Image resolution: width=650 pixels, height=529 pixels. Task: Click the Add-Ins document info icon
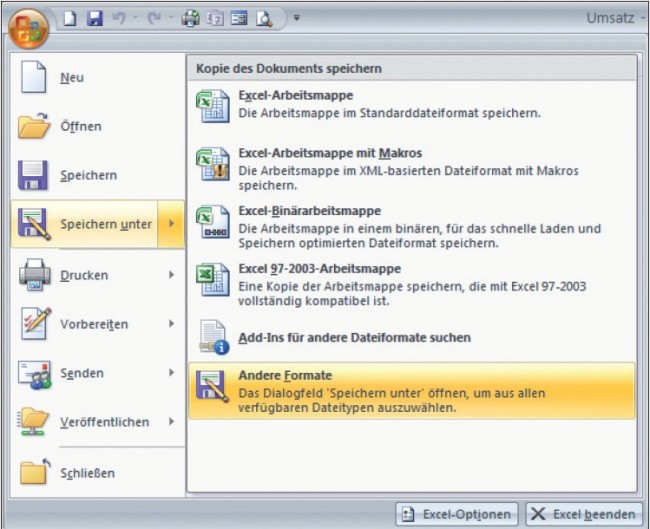pos(214,337)
